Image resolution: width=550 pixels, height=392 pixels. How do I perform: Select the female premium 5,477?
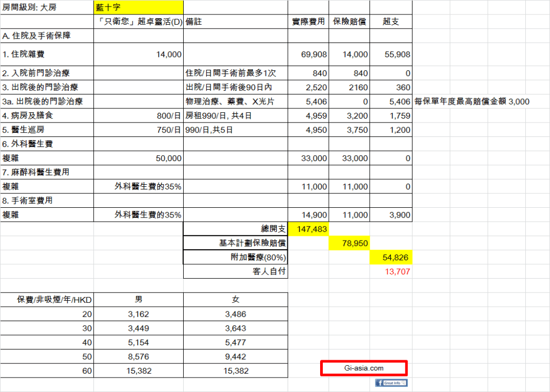pyautogui.click(x=235, y=343)
